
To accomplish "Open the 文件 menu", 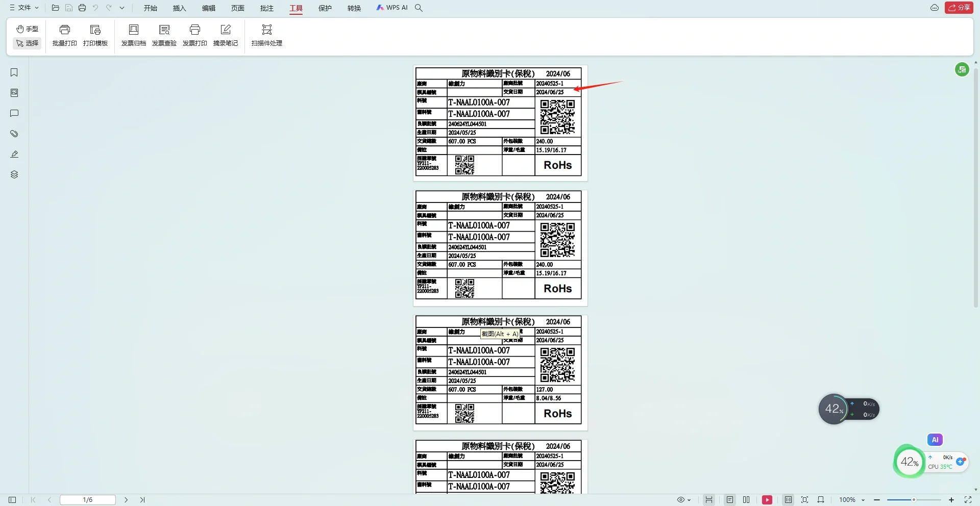I will tap(24, 8).
